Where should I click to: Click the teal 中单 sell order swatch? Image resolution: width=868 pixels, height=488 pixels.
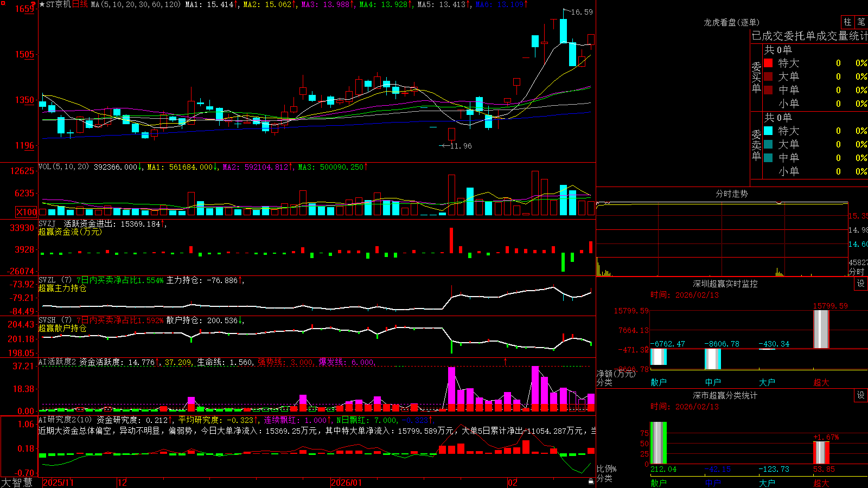[x=768, y=157]
